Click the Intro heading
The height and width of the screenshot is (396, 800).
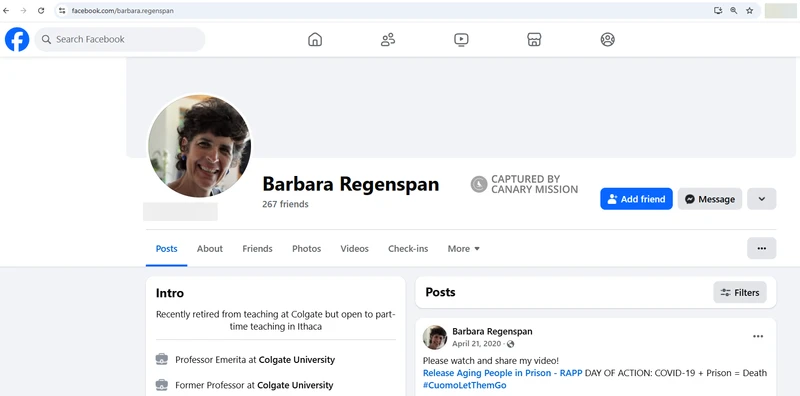[170, 293]
